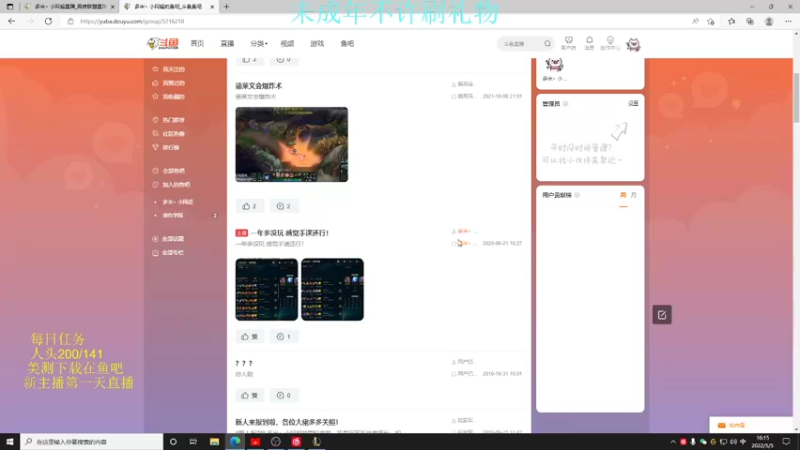
Task: Click 设置 in the 管理员 card
Action: (633, 103)
